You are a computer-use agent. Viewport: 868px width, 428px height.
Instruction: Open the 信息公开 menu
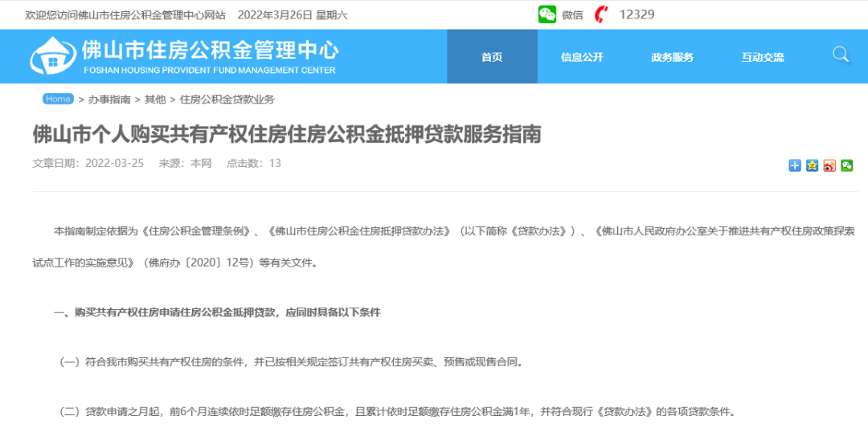click(582, 57)
